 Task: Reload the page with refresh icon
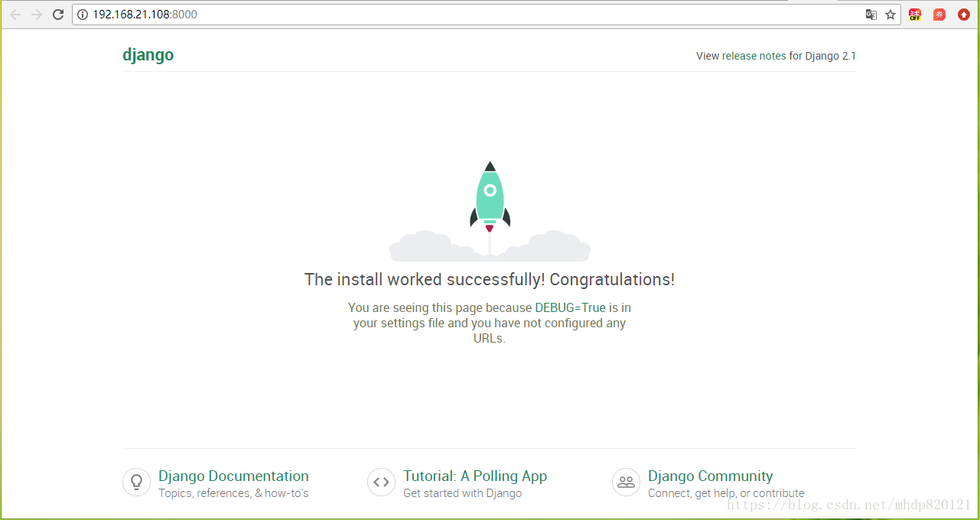58,15
